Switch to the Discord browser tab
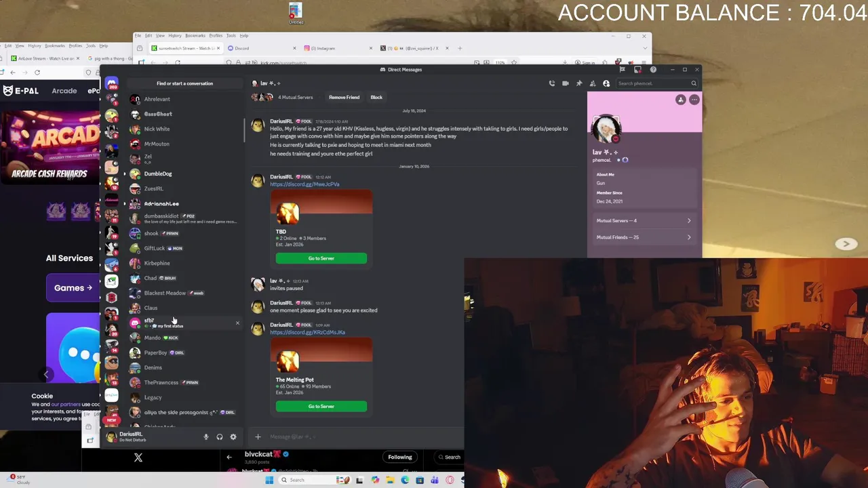This screenshot has width=868, height=488. [x=262, y=48]
